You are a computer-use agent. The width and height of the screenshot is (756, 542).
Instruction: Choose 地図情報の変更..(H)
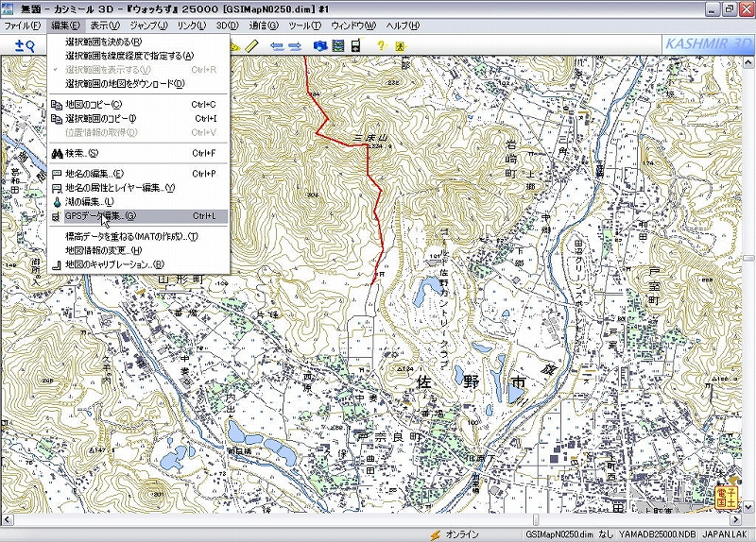(x=138, y=250)
